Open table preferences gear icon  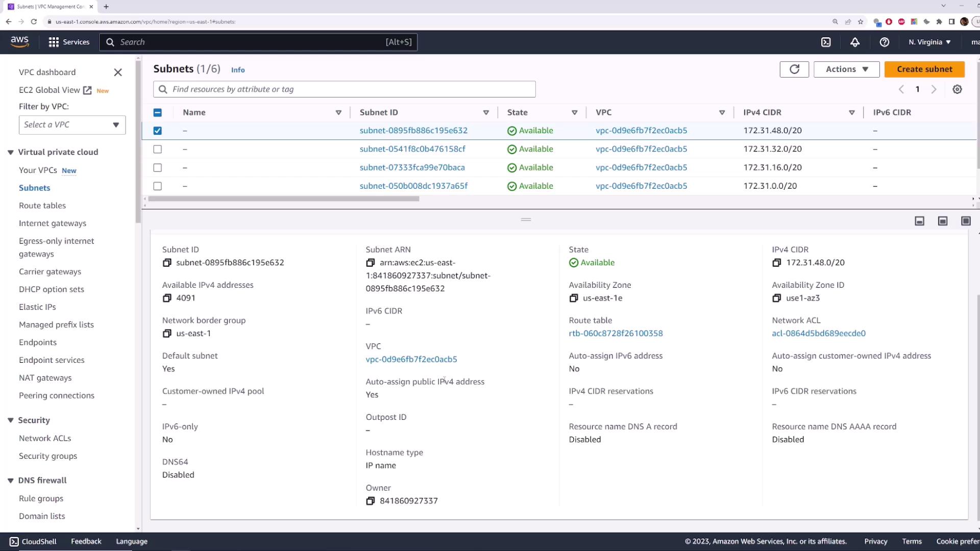pyautogui.click(x=957, y=89)
